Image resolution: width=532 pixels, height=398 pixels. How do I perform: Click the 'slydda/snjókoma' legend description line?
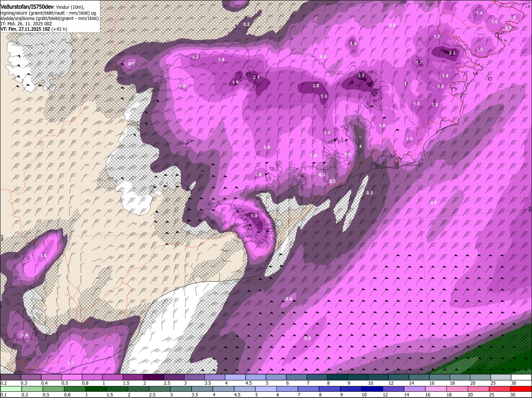(x=49, y=18)
